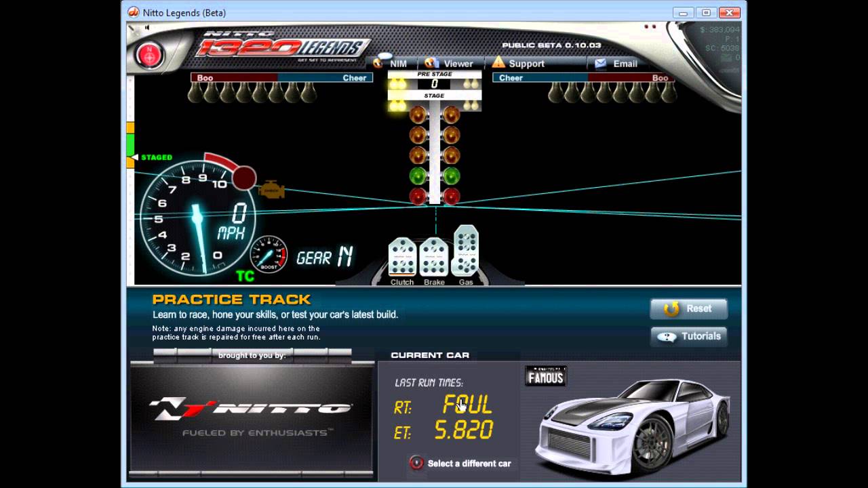Click the 1320 Legends logo

point(283,45)
